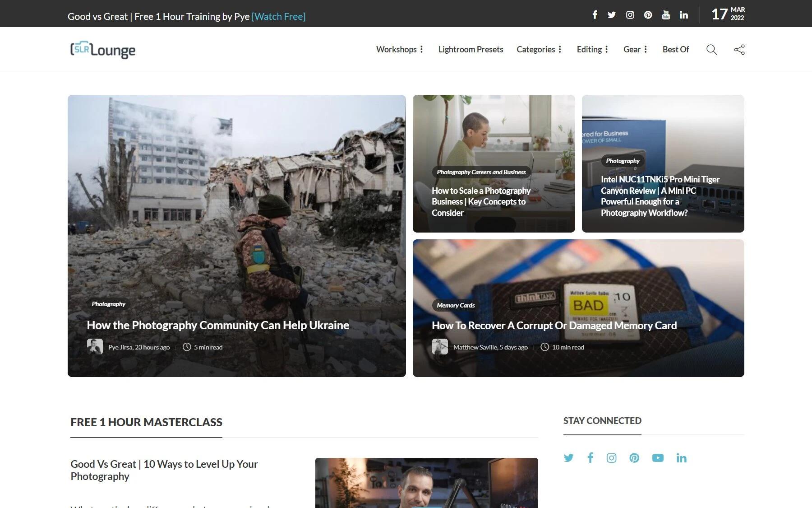
Task: Open Lightroom Presets menu item
Action: click(471, 50)
